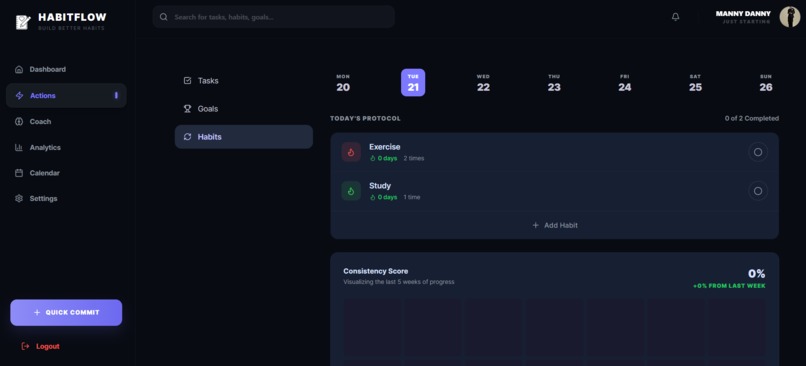Select Wednesday 22 in the week strip

(483, 83)
